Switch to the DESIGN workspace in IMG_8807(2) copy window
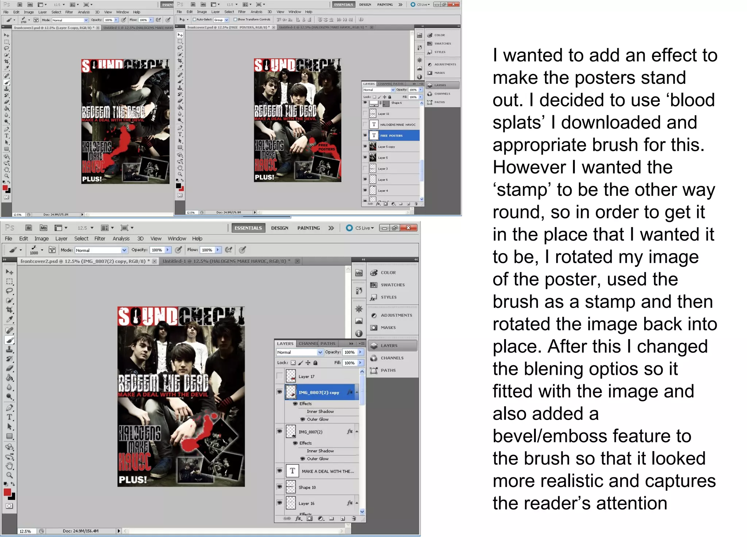The width and height of the screenshot is (747, 560). [x=280, y=228]
